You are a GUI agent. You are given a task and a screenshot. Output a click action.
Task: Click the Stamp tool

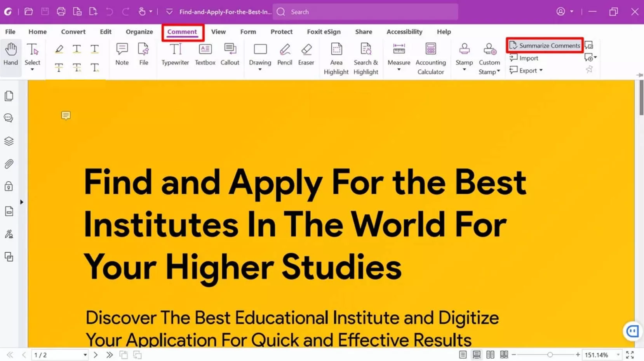(464, 54)
